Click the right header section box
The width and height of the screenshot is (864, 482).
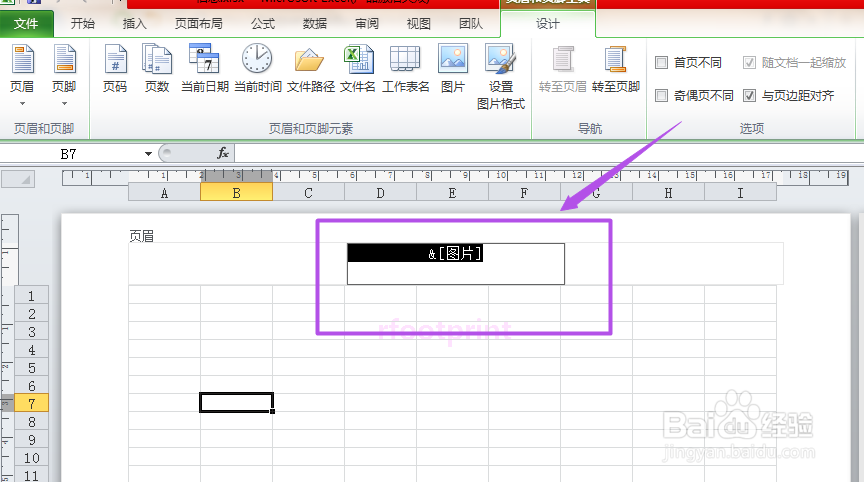coord(674,264)
